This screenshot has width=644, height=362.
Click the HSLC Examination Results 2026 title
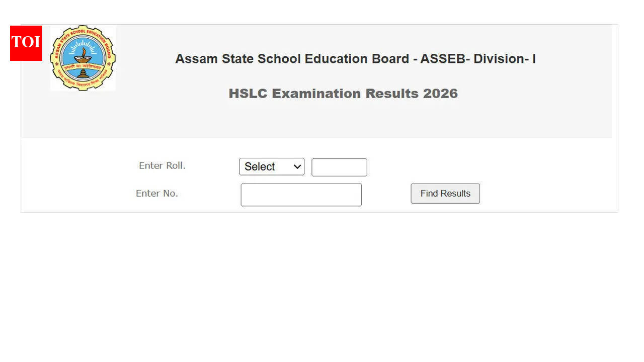coord(343,94)
